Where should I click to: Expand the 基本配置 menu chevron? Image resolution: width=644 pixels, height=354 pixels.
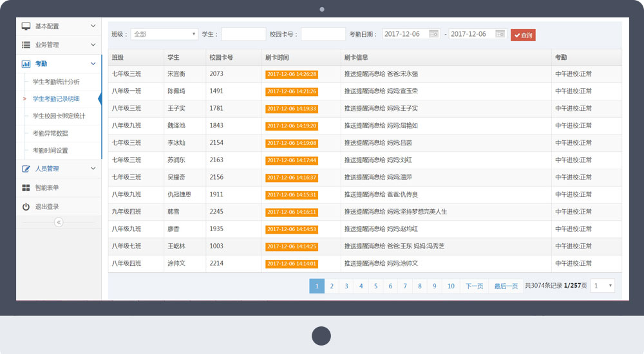point(93,26)
